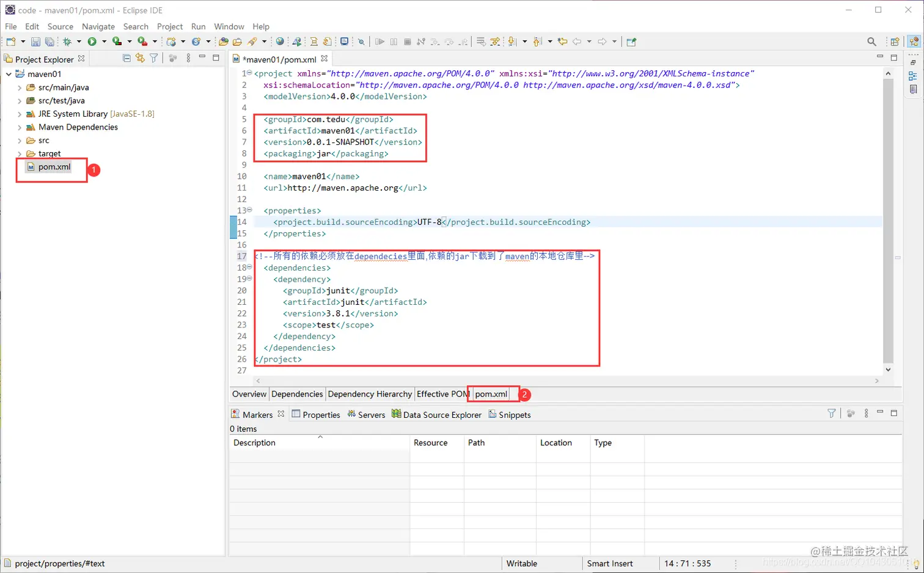Click the Skip All Breakpoints icon
This screenshot has height=573, width=924.
click(x=361, y=42)
